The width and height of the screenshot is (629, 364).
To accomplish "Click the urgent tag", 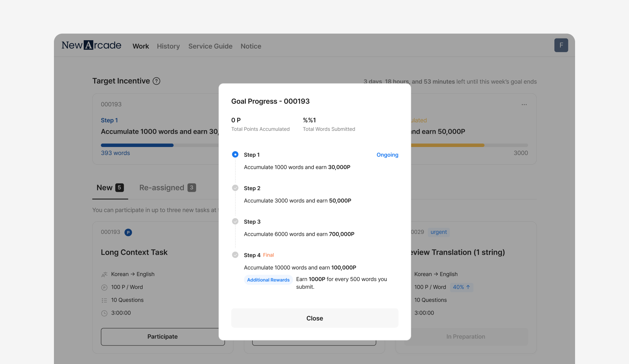I will click(x=438, y=232).
